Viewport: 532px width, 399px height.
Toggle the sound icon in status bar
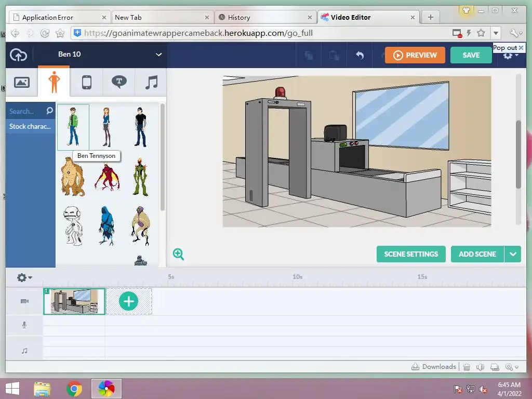tap(480, 367)
